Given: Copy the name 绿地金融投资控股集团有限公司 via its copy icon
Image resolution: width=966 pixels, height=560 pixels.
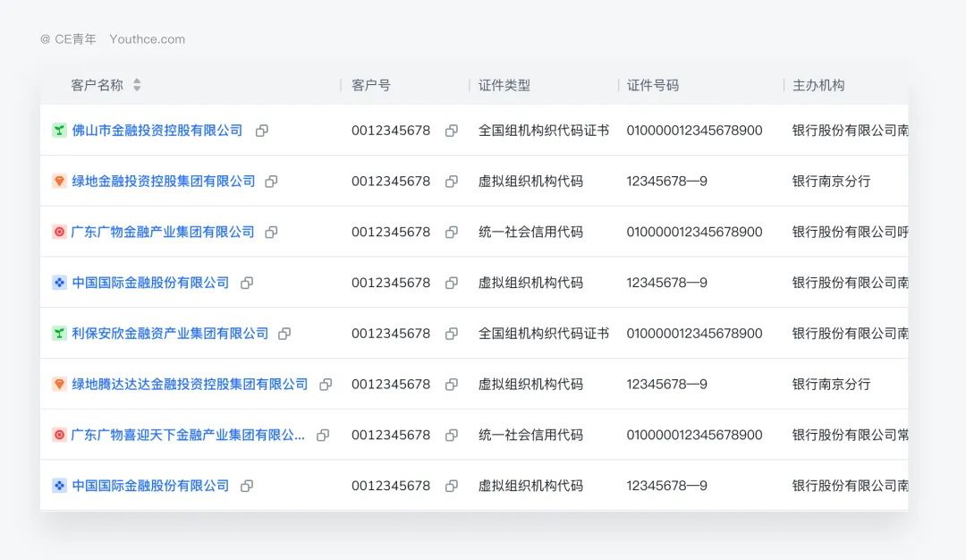Looking at the screenshot, I should pyautogui.click(x=271, y=181).
